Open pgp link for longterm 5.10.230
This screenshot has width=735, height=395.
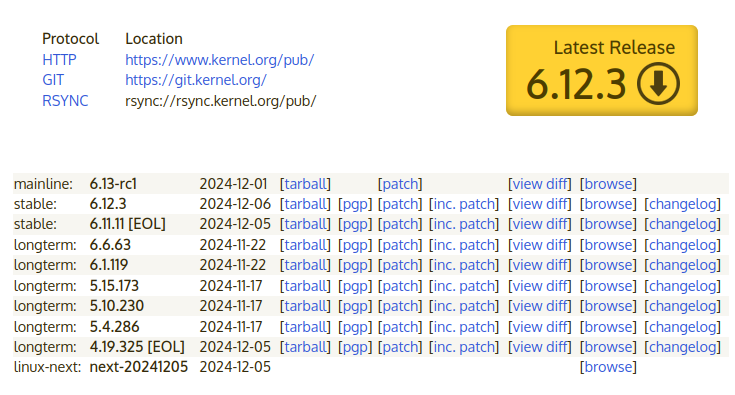pyautogui.click(x=355, y=306)
